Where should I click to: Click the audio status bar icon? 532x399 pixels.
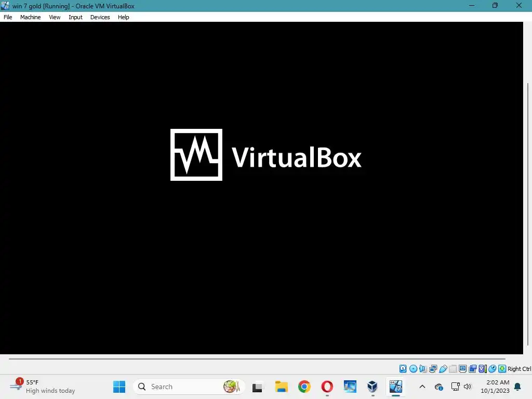click(x=423, y=368)
